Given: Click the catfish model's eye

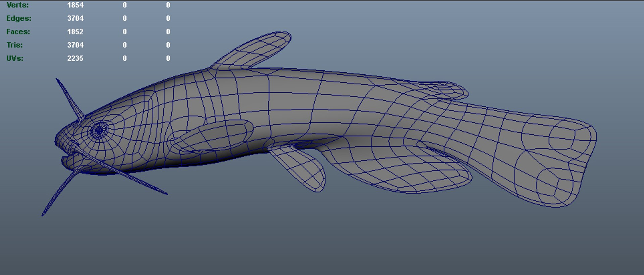Looking at the screenshot, I should point(99,130).
